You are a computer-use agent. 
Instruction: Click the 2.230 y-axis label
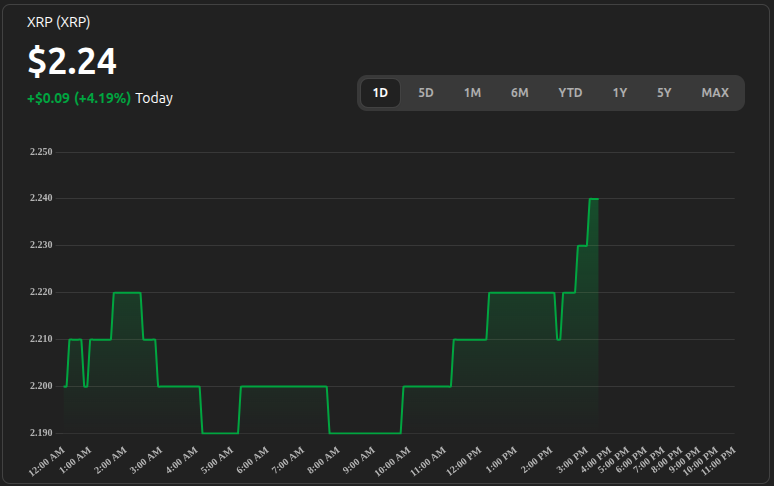click(x=41, y=245)
